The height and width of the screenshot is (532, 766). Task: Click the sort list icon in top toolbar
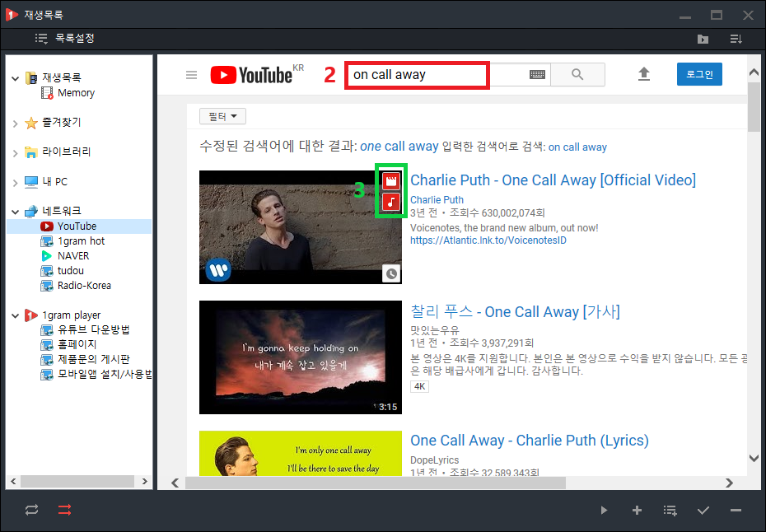pyautogui.click(x=736, y=39)
